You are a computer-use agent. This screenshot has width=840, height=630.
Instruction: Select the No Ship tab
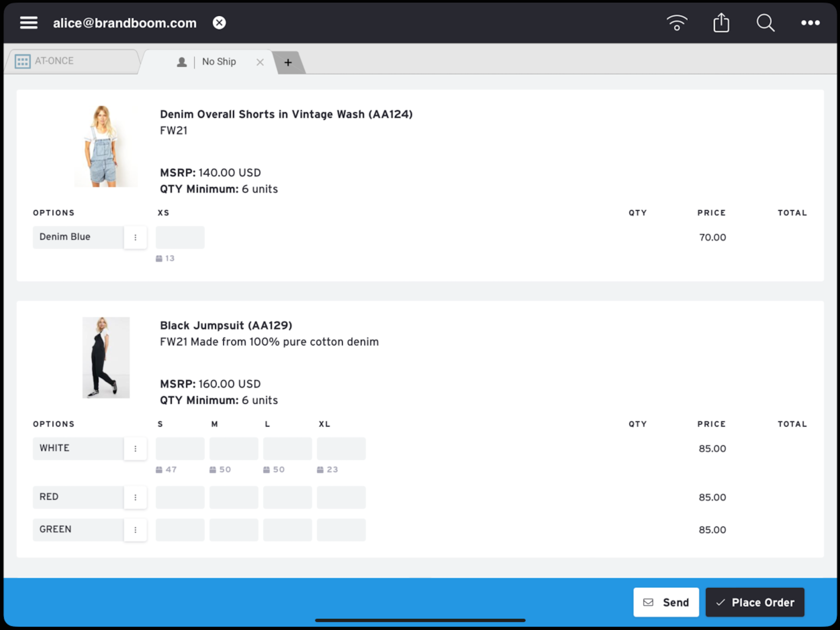219,62
